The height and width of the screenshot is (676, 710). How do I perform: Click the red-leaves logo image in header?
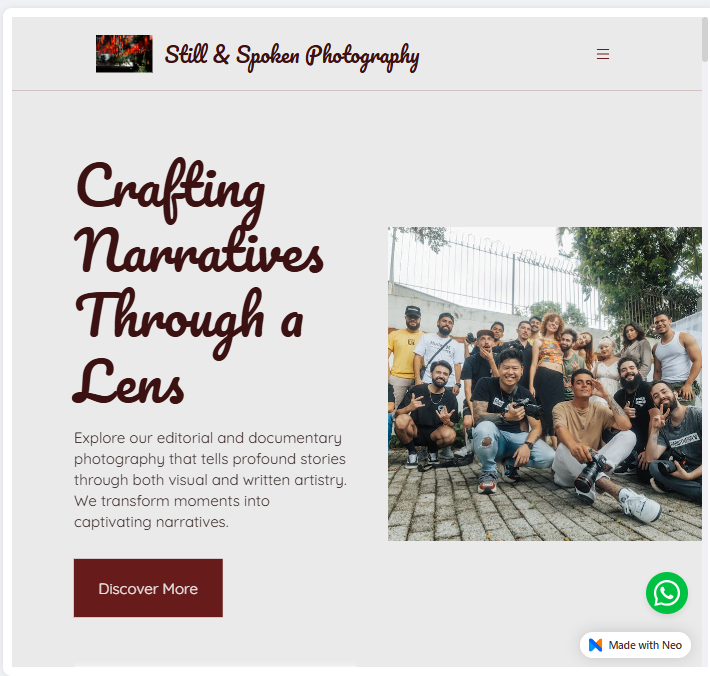tap(124, 54)
